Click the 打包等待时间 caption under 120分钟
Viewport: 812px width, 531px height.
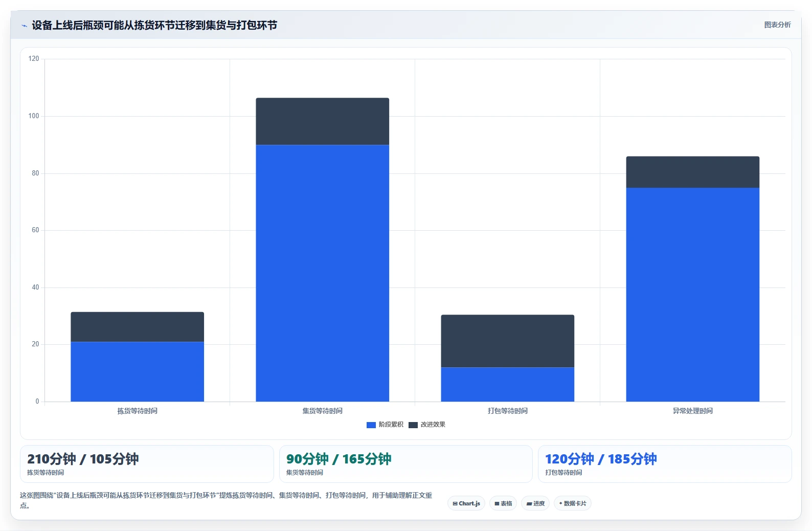pos(563,473)
